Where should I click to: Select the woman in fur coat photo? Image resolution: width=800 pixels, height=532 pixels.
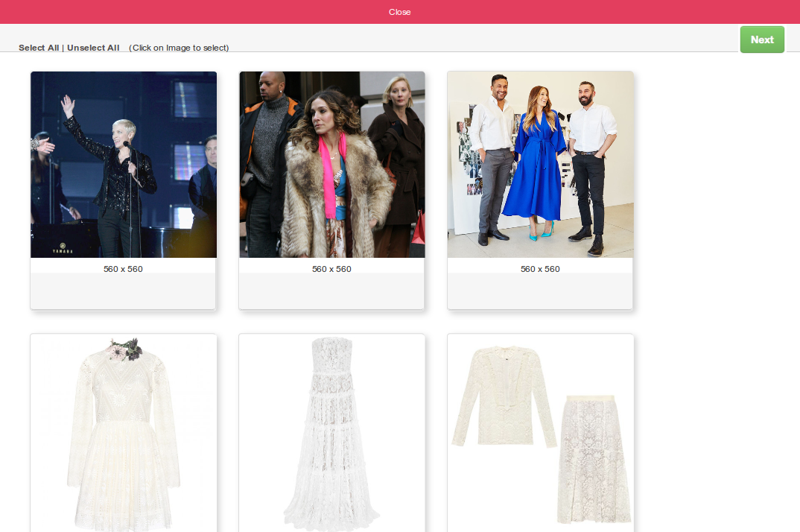pos(331,165)
